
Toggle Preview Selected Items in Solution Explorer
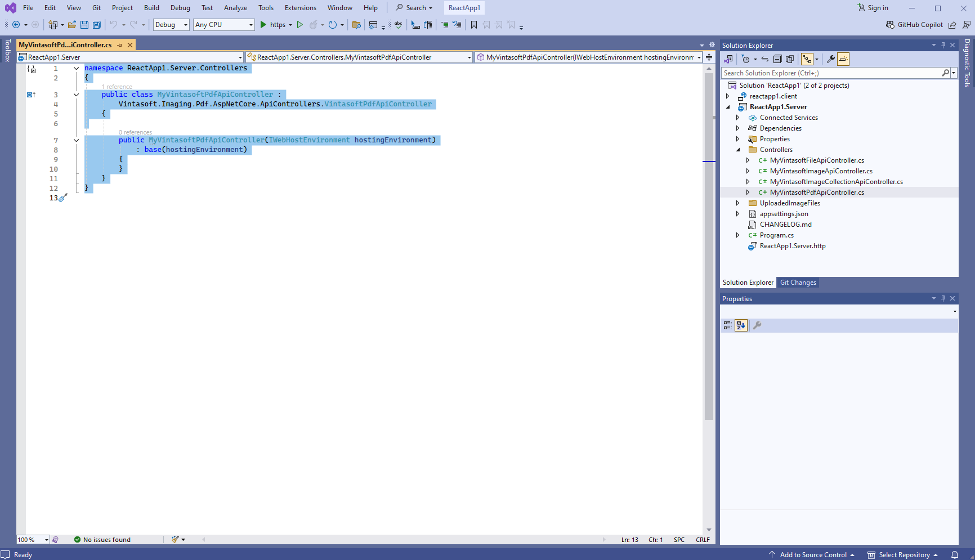click(843, 59)
